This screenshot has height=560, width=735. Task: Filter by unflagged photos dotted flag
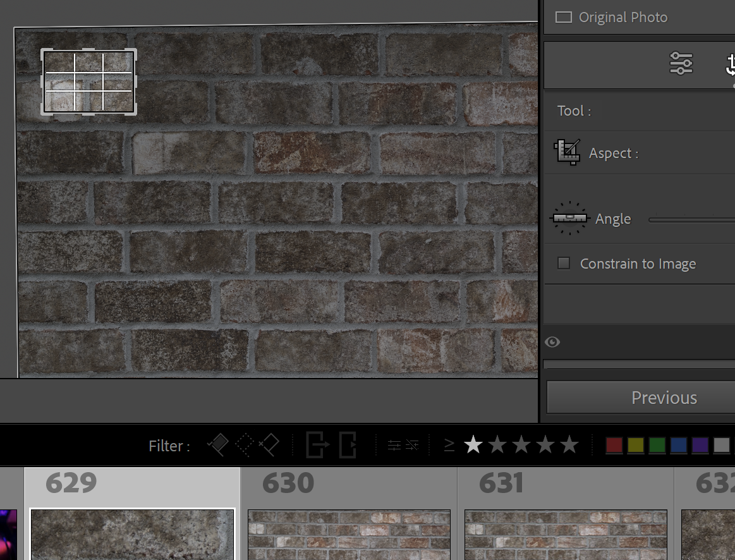pyautogui.click(x=244, y=445)
